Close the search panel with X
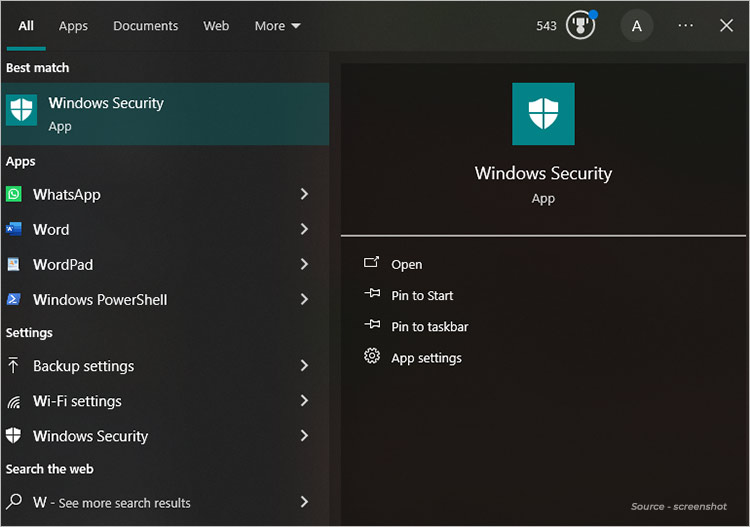Viewport: 750px width, 527px height. [x=726, y=26]
